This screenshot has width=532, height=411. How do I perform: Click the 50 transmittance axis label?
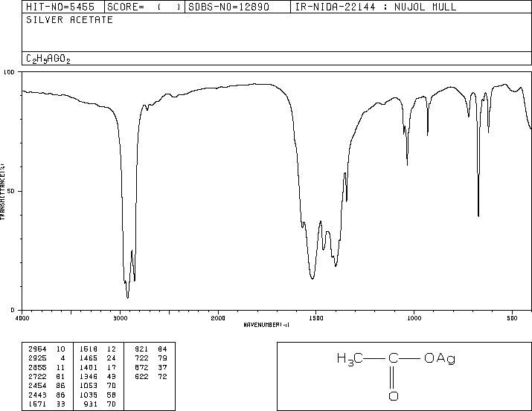(11, 191)
